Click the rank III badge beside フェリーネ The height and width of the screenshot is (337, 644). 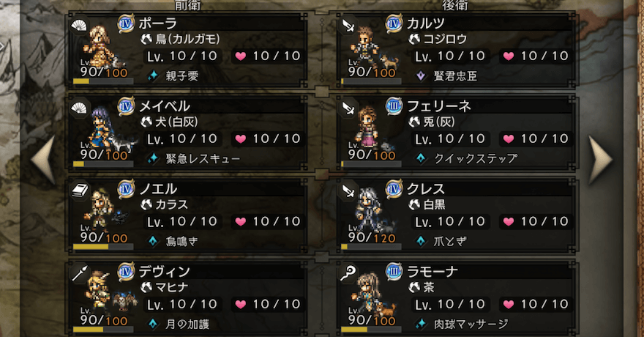coord(394,106)
